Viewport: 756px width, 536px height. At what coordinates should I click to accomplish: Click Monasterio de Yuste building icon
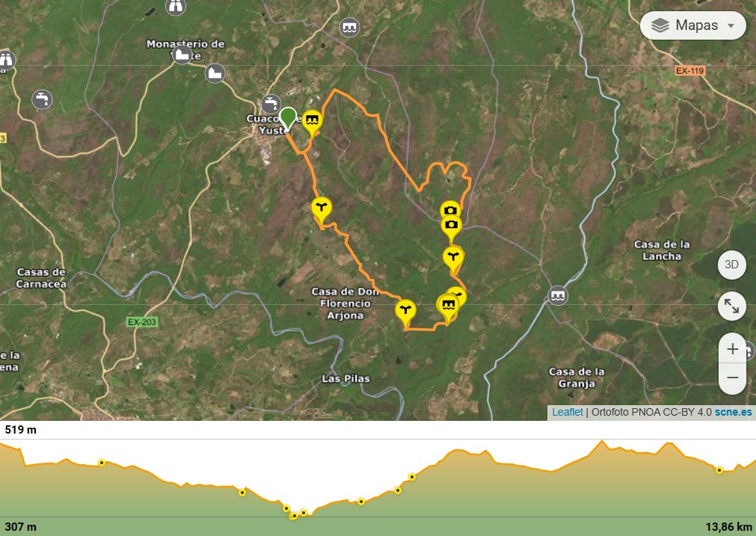[x=182, y=55]
